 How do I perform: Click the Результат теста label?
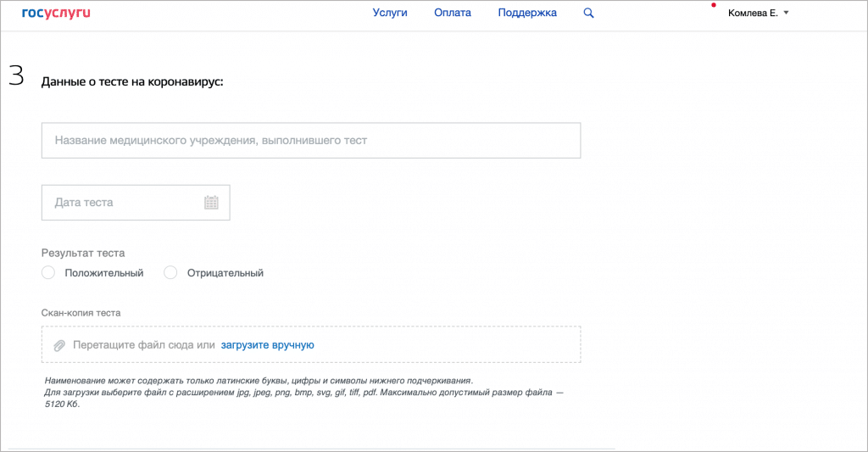(83, 254)
